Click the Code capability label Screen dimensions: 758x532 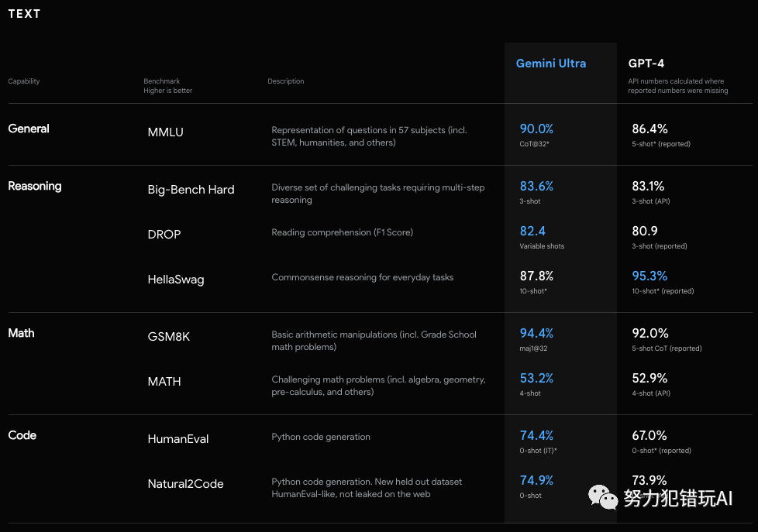pyautogui.click(x=22, y=435)
